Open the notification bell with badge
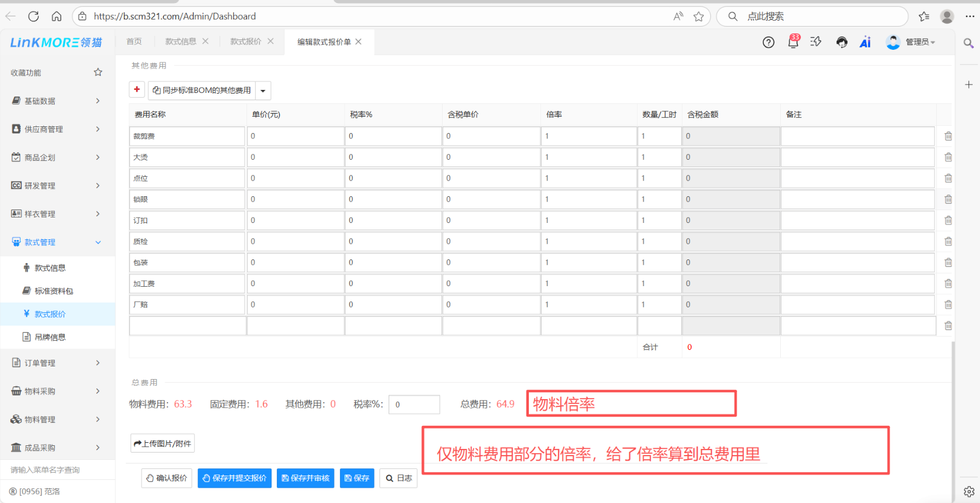 793,42
